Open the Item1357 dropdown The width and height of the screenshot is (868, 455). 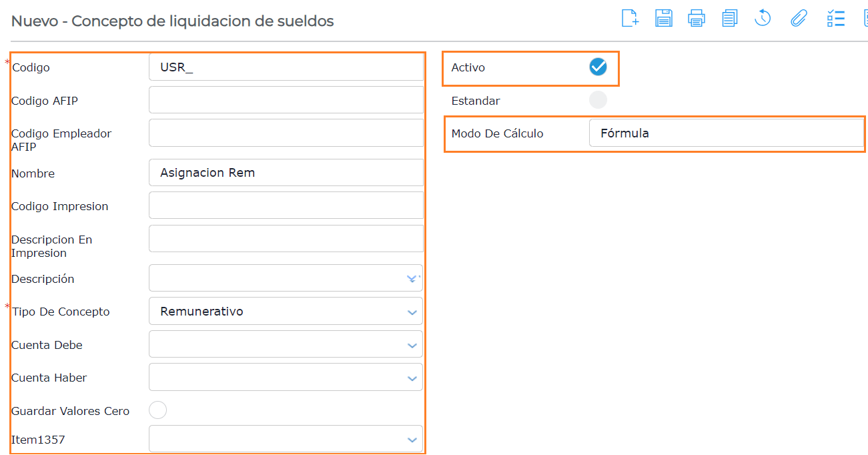click(412, 440)
